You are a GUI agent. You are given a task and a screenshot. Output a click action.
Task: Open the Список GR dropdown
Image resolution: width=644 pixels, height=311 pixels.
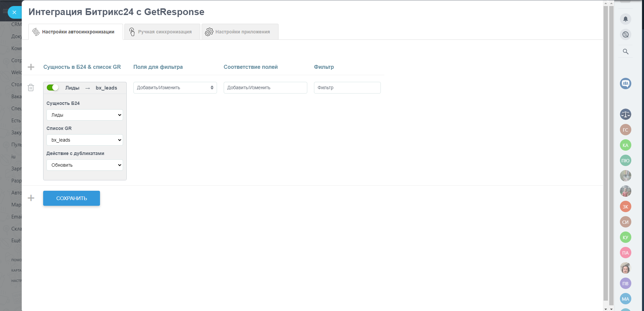(85, 140)
